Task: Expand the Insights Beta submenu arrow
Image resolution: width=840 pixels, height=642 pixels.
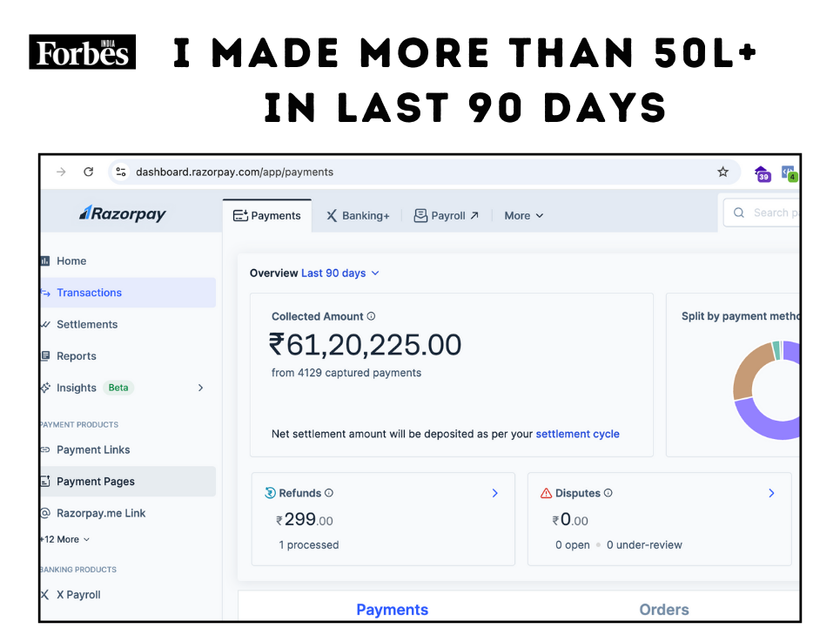Action: [200, 388]
